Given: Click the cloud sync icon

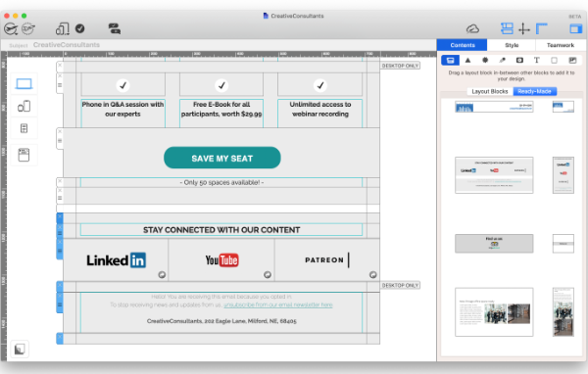Looking at the screenshot, I should pyautogui.click(x=472, y=28).
